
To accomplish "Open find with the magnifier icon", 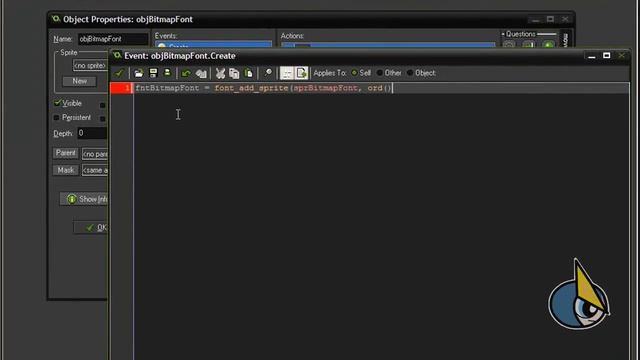I will click(x=268, y=73).
